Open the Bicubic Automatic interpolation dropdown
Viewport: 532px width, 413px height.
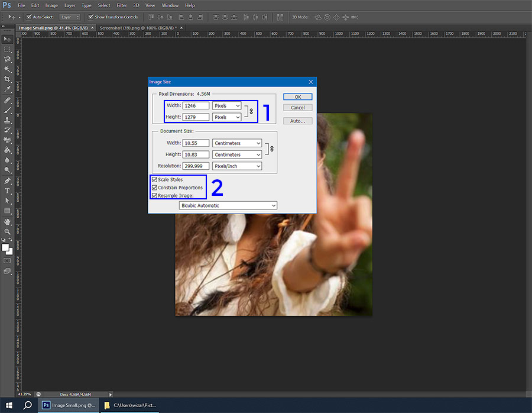pyautogui.click(x=228, y=205)
